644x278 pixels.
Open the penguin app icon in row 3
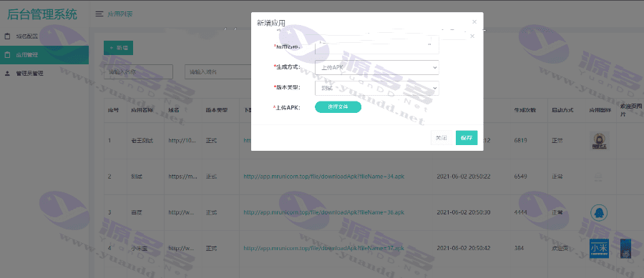599,212
